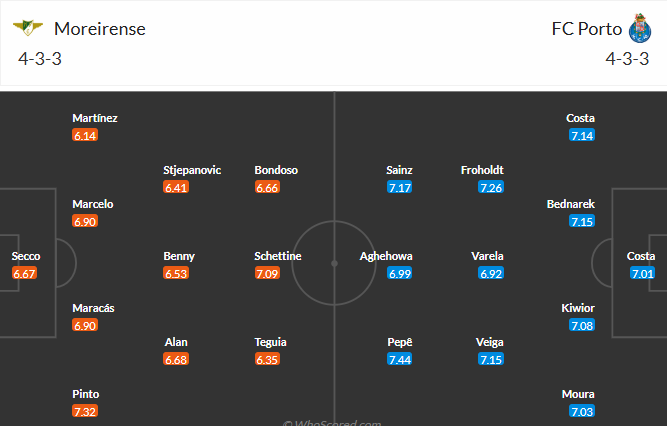Select player Aghehowa
Viewport: 667px width, 426px height.
coord(387,256)
